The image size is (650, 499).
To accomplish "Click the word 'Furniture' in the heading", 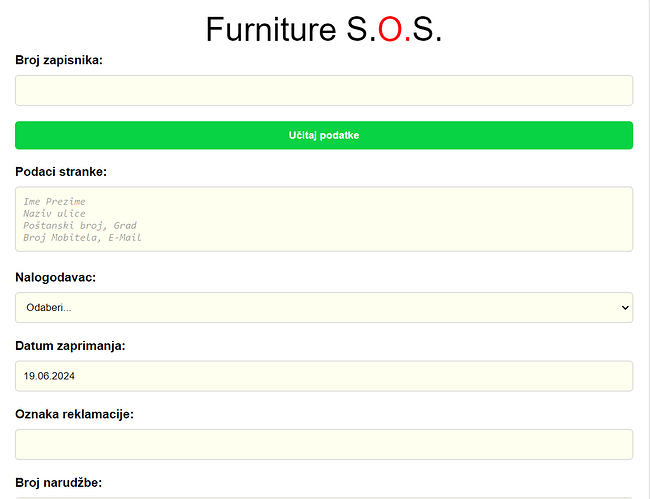I will pyautogui.click(x=271, y=30).
